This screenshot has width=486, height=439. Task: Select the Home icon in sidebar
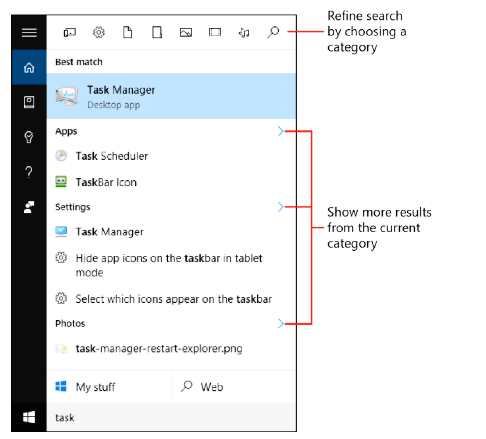(29, 68)
